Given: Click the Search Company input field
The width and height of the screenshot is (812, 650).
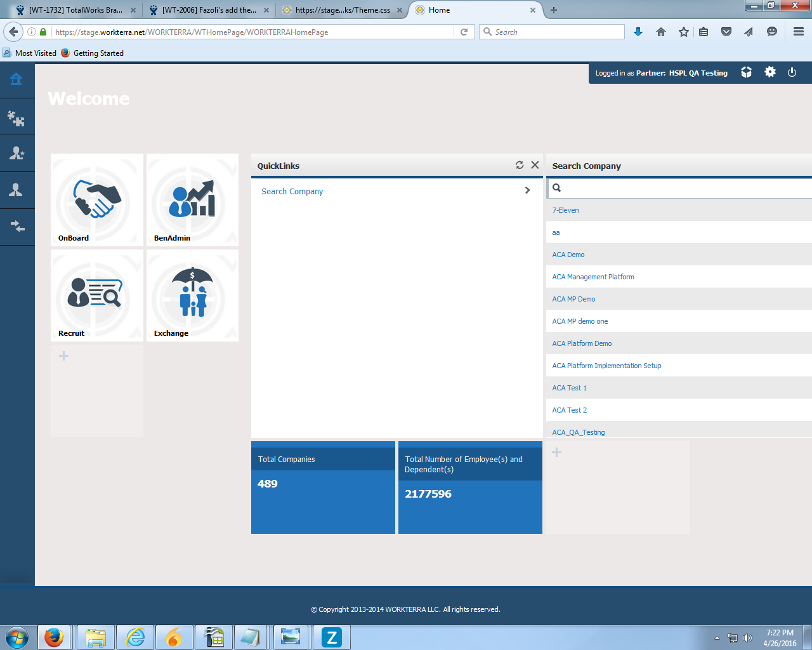Looking at the screenshot, I should tap(679, 188).
